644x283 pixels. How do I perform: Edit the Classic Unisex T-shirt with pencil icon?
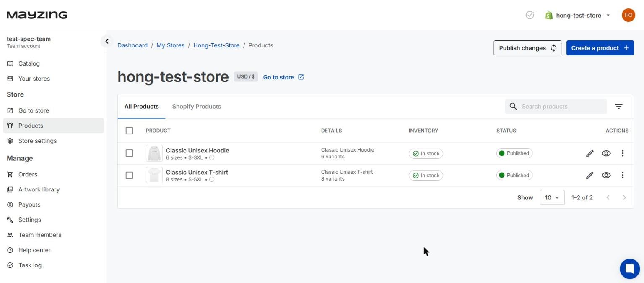pyautogui.click(x=589, y=175)
